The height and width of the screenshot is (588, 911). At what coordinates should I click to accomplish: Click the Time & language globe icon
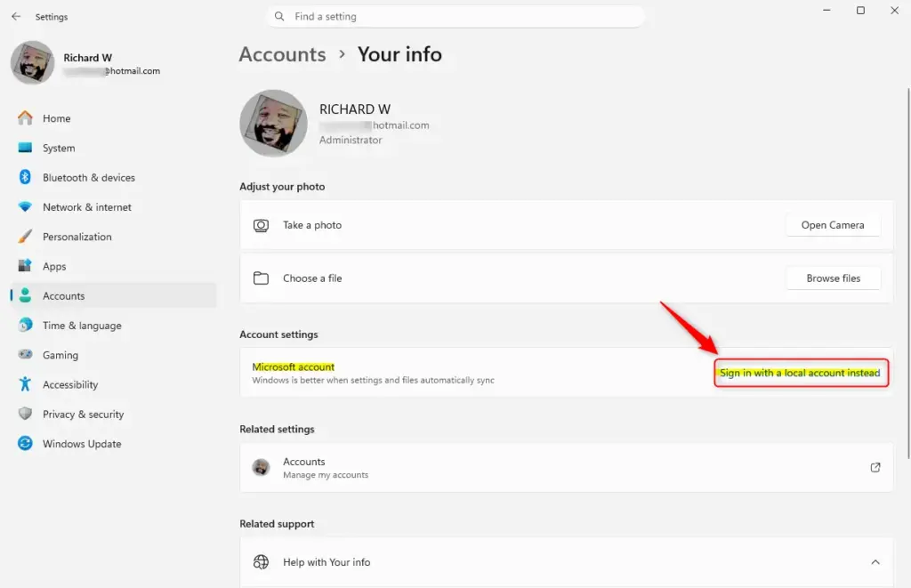pos(25,325)
